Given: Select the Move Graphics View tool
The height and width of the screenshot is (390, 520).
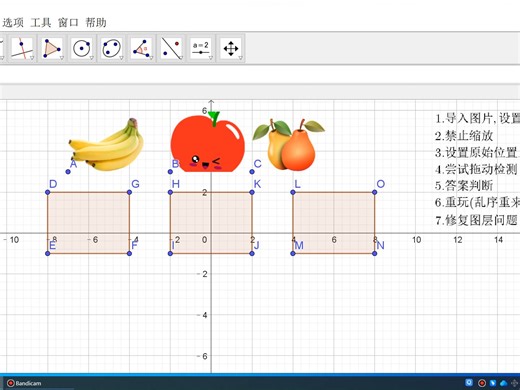Looking at the screenshot, I should (231, 48).
